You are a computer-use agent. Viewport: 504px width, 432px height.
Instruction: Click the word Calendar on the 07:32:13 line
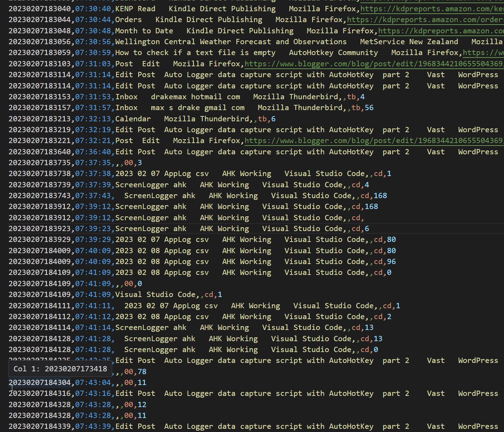click(133, 119)
